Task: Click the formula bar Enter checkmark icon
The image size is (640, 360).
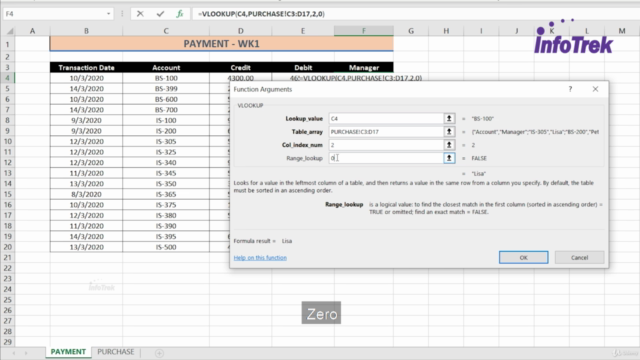Action: click(160, 14)
